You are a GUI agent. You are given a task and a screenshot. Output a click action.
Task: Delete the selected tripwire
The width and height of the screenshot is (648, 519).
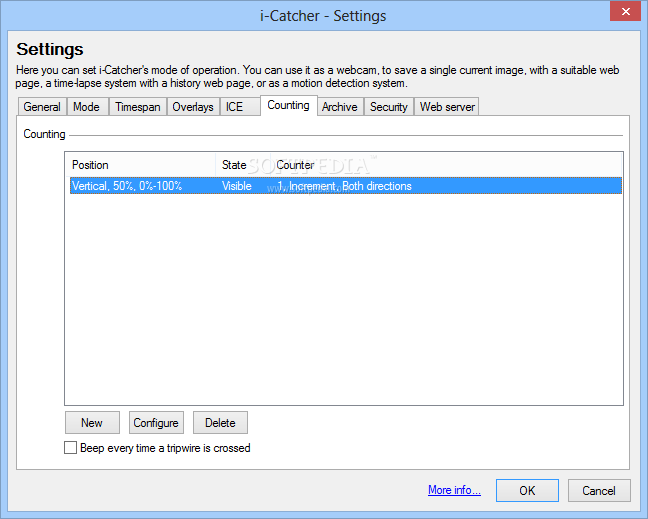click(x=220, y=422)
